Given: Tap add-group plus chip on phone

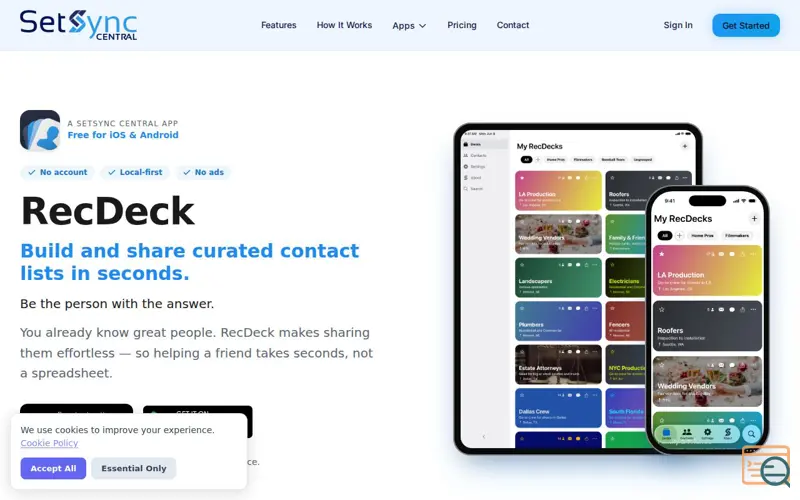Looking at the screenshot, I should tap(679, 235).
